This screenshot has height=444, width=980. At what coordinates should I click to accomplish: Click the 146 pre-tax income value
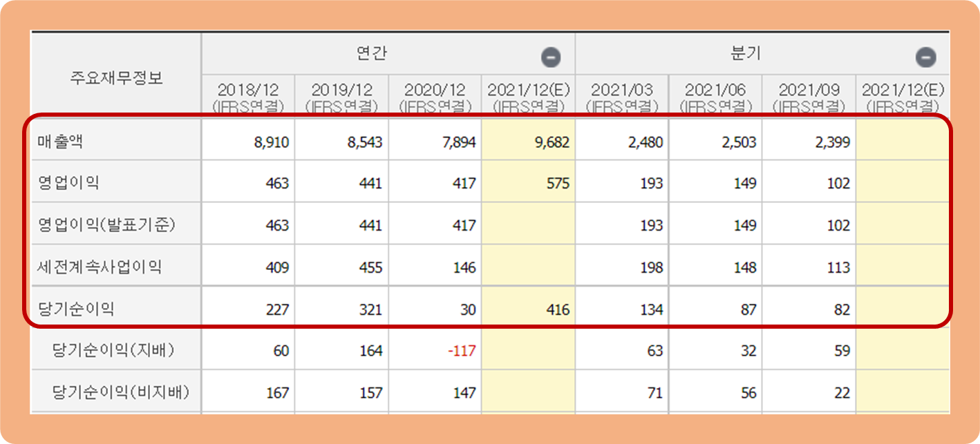[464, 267]
